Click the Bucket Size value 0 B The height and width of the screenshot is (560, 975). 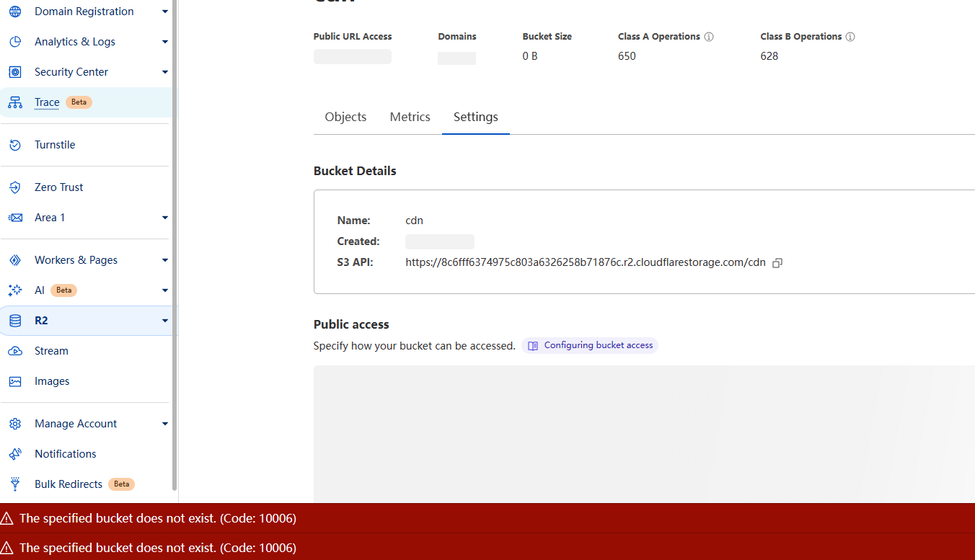[530, 56]
